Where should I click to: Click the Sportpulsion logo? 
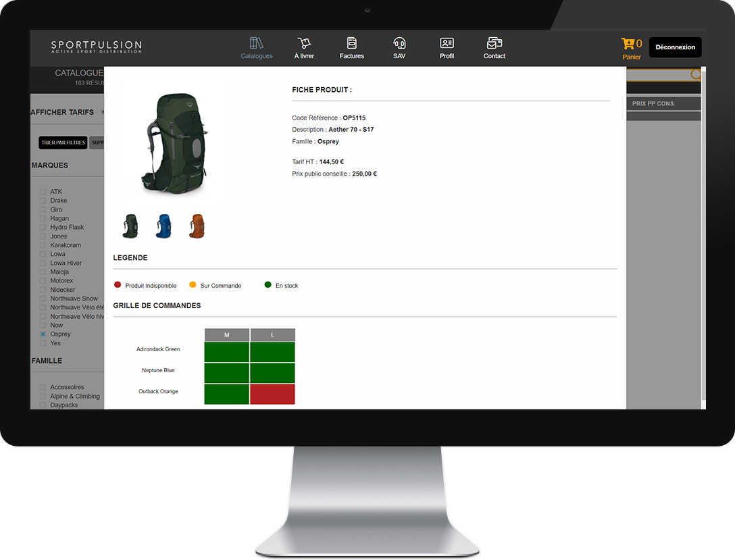tap(97, 47)
